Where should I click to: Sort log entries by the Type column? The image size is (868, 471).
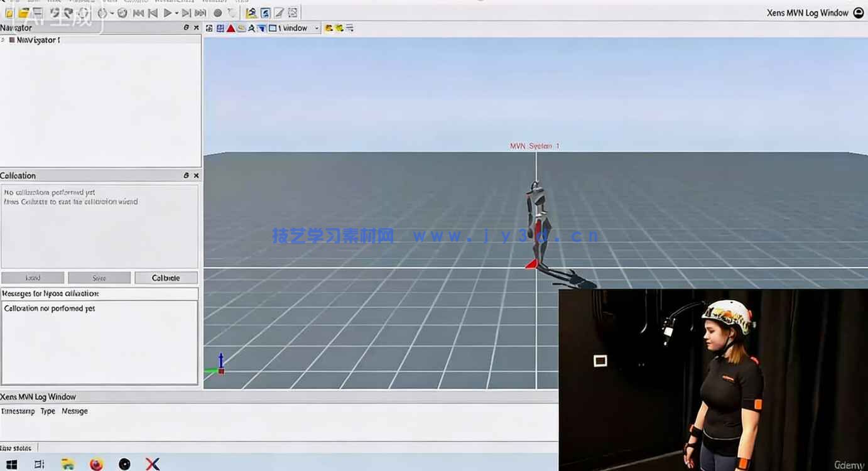pyautogui.click(x=46, y=411)
